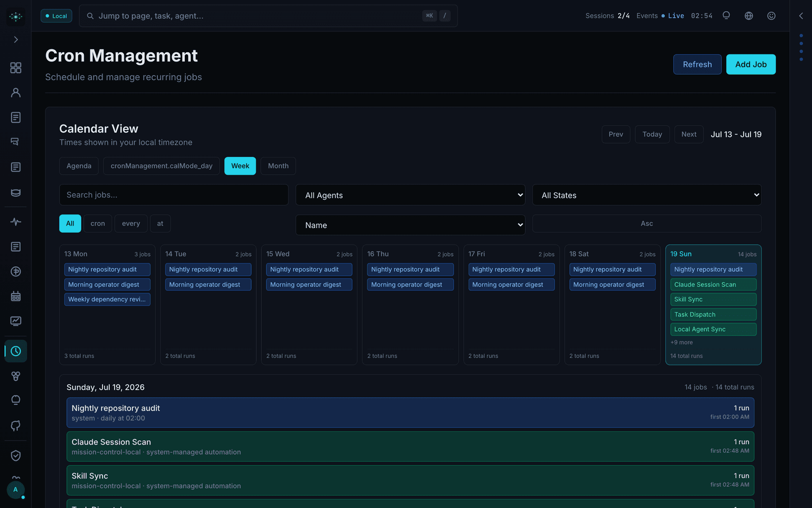Go to the Next week
The height and width of the screenshot is (508, 812).
point(689,135)
